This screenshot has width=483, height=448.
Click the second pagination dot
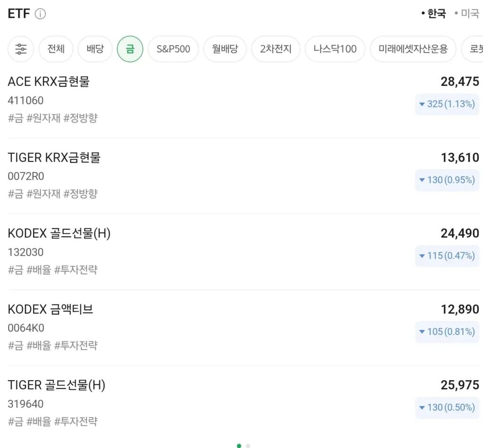tap(248, 445)
